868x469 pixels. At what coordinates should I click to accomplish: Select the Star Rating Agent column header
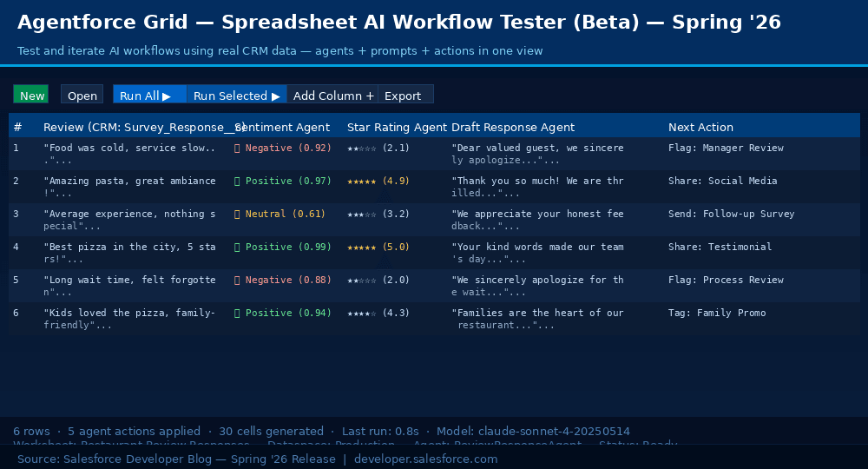point(397,128)
